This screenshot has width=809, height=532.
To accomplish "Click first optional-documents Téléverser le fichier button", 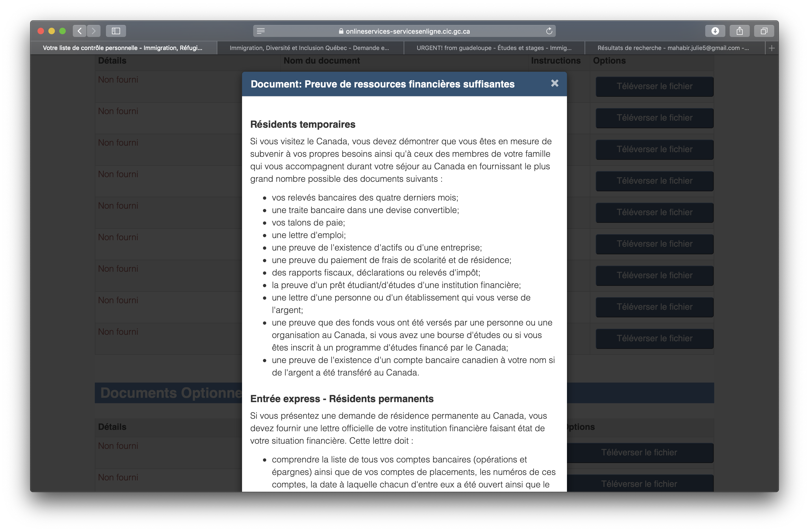I will [x=639, y=452].
